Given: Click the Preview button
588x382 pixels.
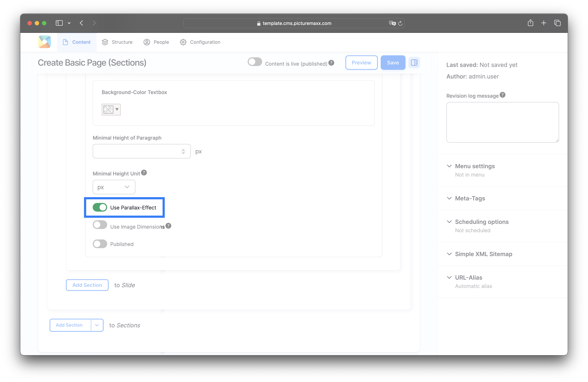Looking at the screenshot, I should tap(361, 63).
